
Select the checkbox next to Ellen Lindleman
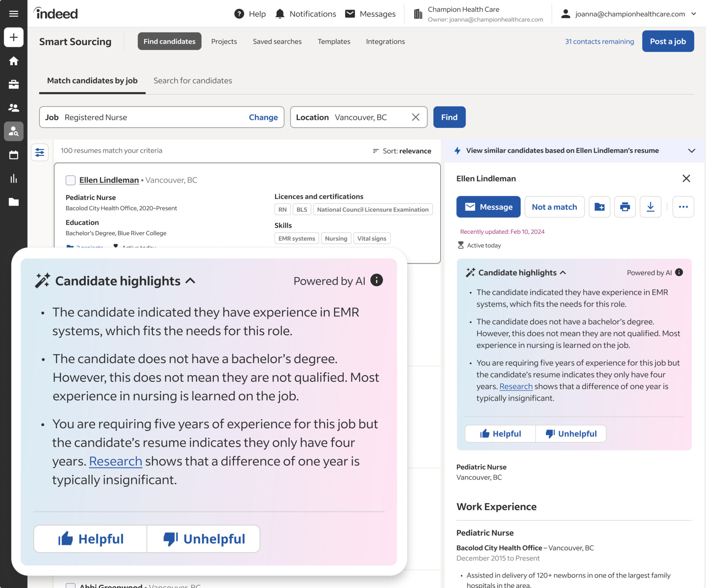pyautogui.click(x=70, y=180)
